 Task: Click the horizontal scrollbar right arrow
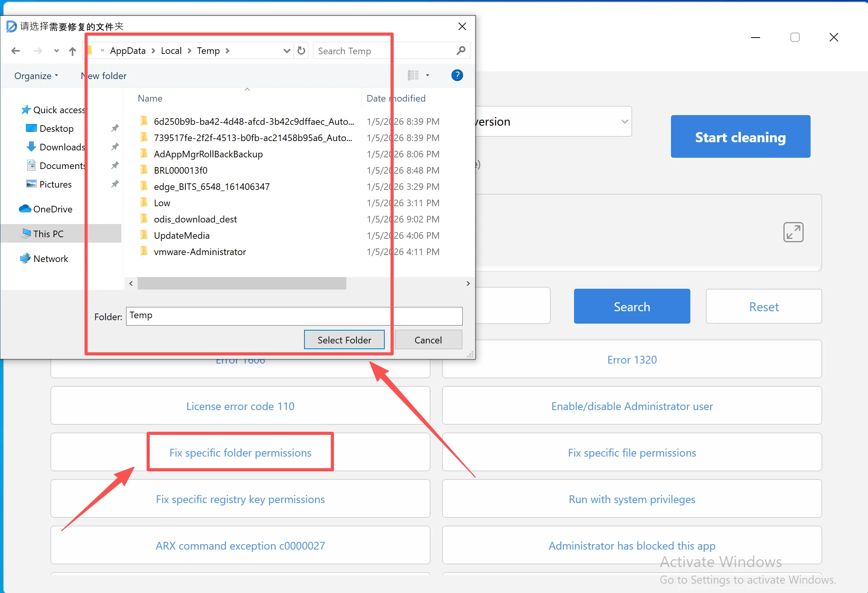point(468,283)
